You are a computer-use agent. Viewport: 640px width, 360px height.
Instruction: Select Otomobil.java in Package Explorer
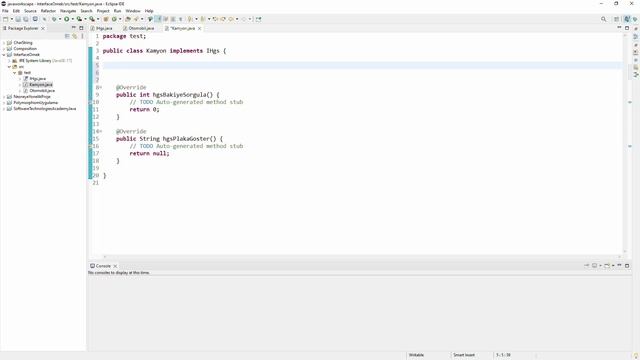tap(42, 91)
